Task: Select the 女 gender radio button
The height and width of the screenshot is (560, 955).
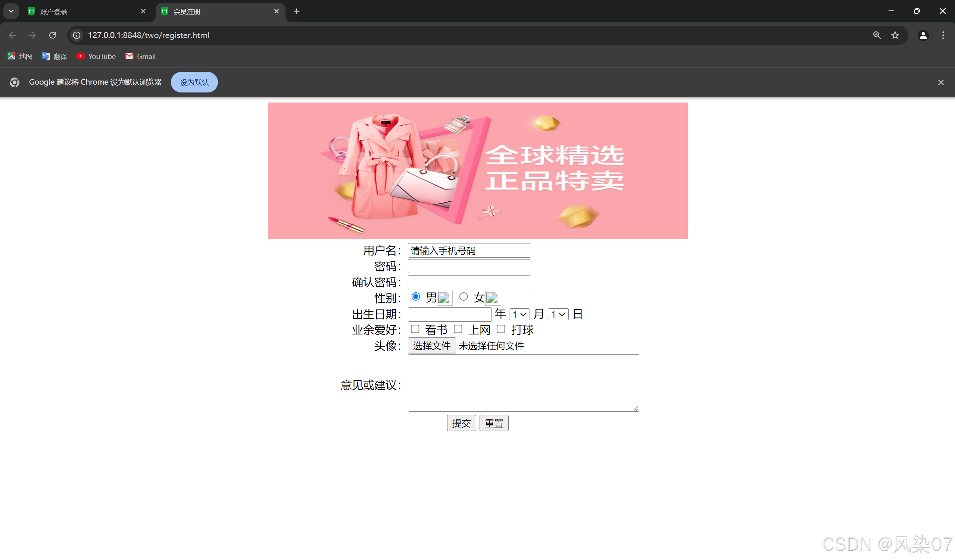Action: pyautogui.click(x=464, y=297)
